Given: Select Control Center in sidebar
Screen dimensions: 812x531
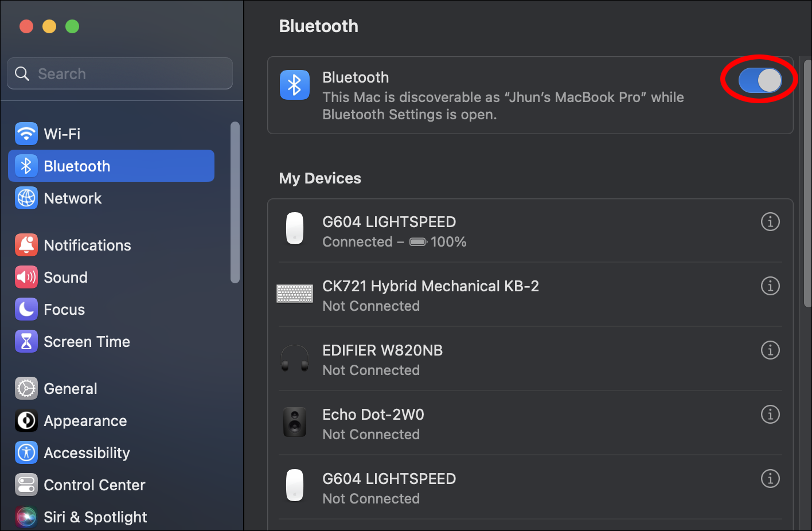Looking at the screenshot, I should [94, 485].
